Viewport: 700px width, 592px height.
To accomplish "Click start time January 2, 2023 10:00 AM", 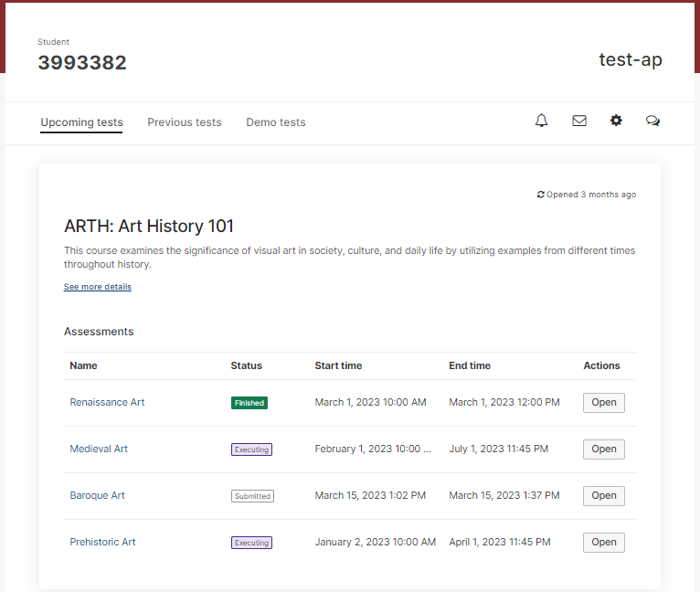I will click(x=375, y=542).
